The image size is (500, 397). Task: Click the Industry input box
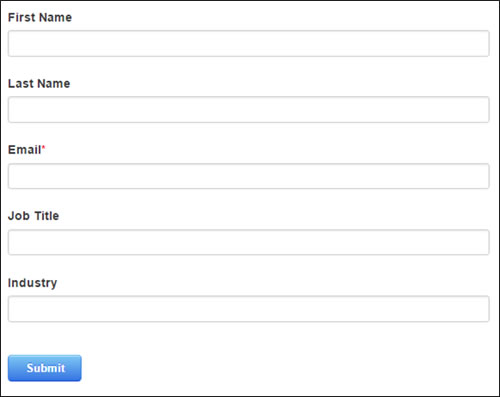[249, 309]
